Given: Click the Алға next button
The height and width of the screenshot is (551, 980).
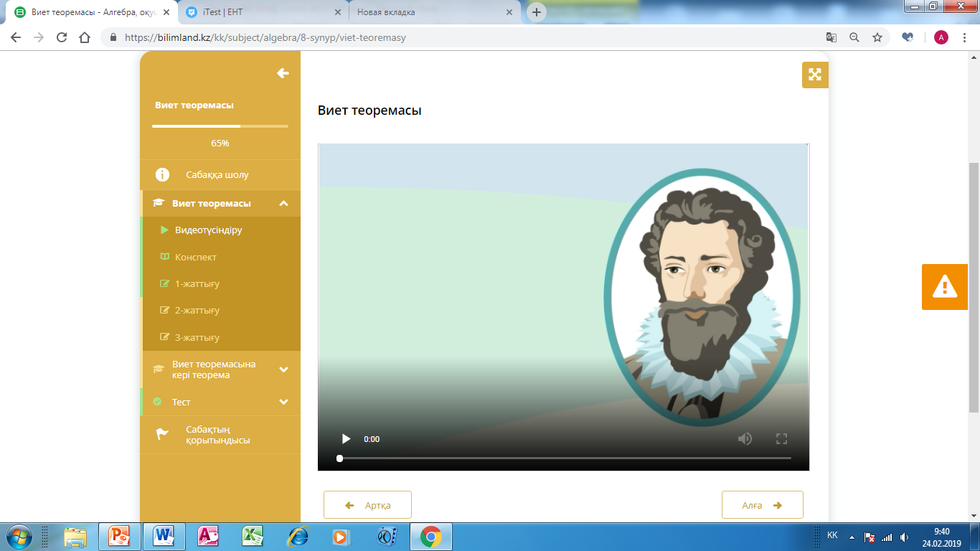Looking at the screenshot, I should tap(763, 505).
